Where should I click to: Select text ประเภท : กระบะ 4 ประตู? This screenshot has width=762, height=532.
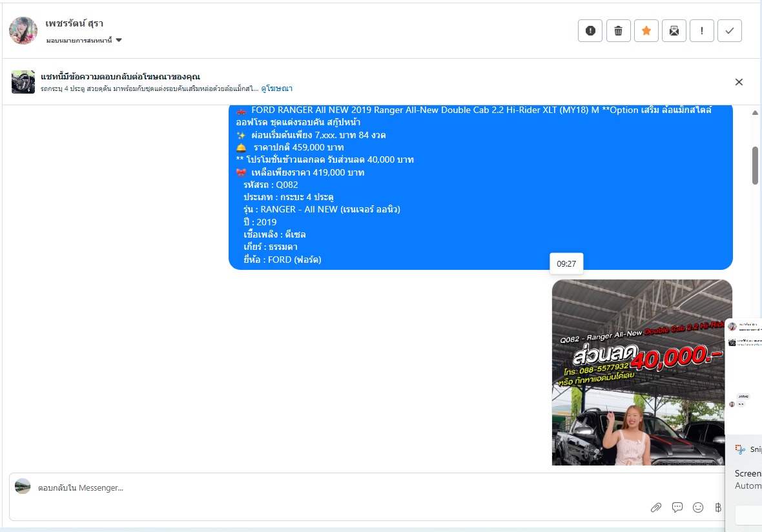click(289, 197)
